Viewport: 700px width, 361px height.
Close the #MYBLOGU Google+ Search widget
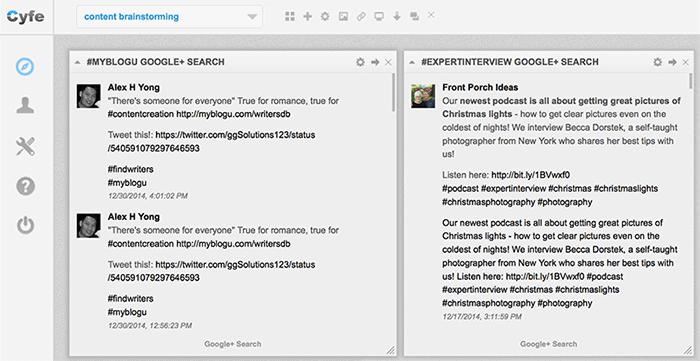tap(388, 62)
